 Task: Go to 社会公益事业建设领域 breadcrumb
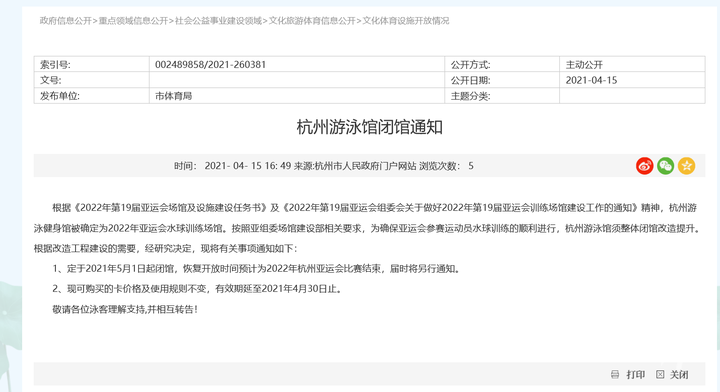click(x=219, y=21)
